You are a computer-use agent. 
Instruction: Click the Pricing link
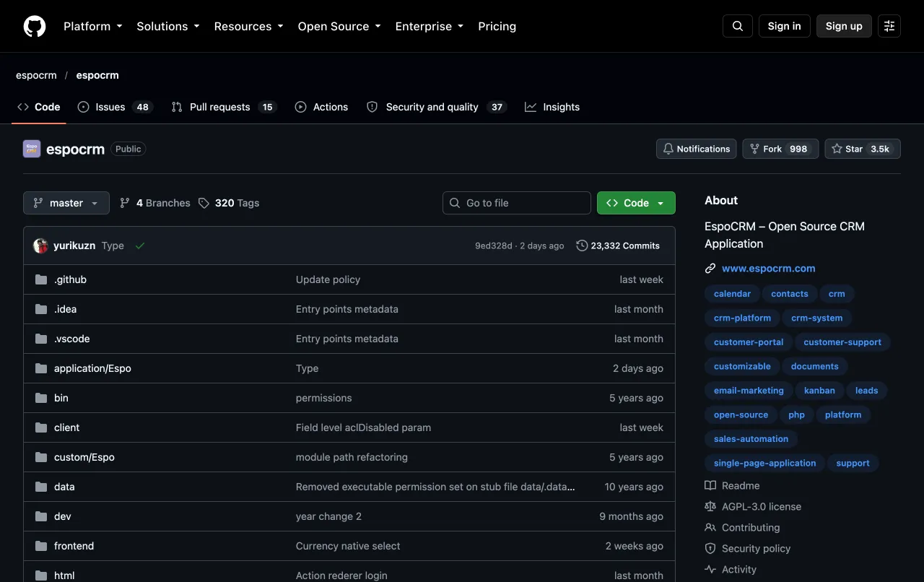tap(497, 26)
